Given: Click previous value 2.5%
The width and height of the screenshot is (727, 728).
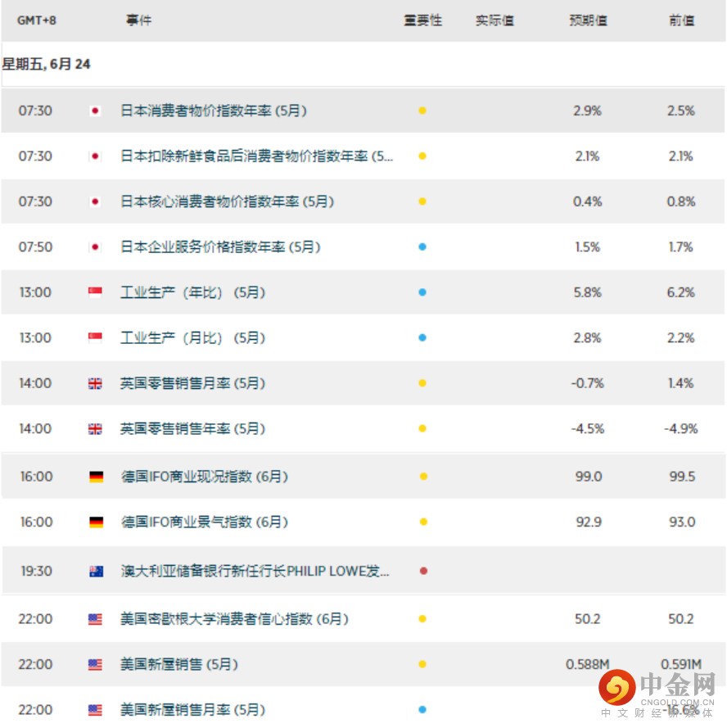Looking at the screenshot, I should pyautogui.click(x=681, y=111).
